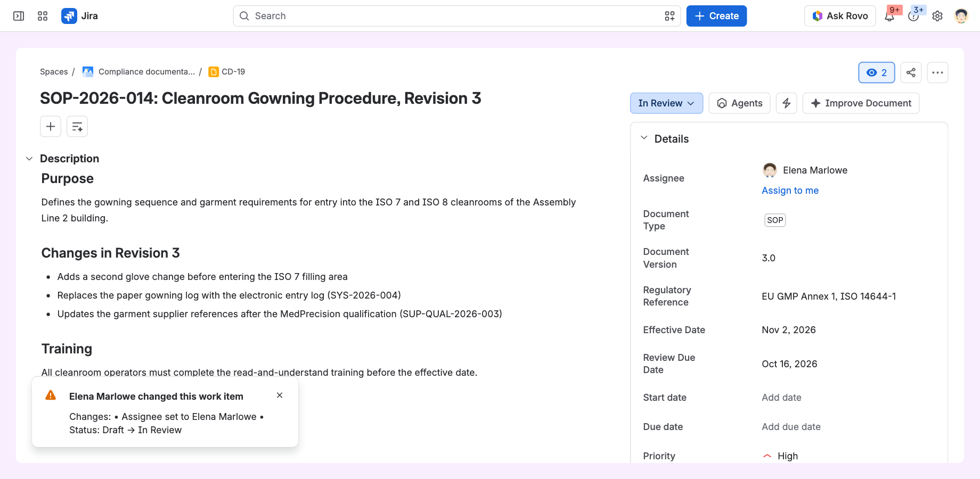Click the Compliance documentation space icon

point(88,72)
